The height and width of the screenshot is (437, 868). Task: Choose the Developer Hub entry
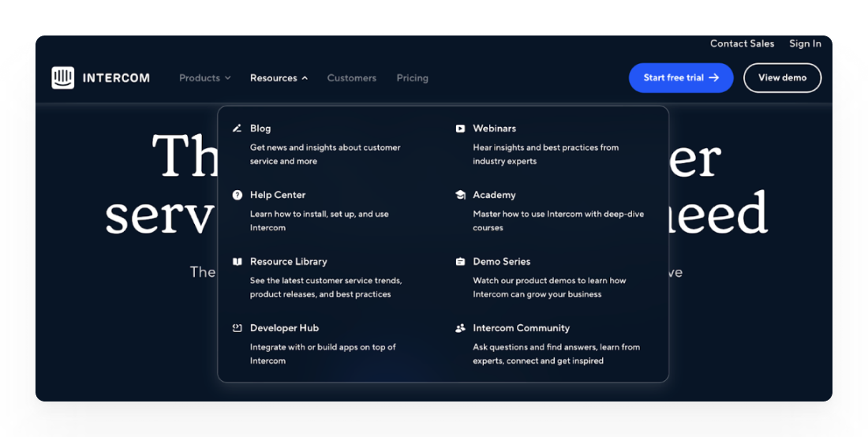coord(284,328)
